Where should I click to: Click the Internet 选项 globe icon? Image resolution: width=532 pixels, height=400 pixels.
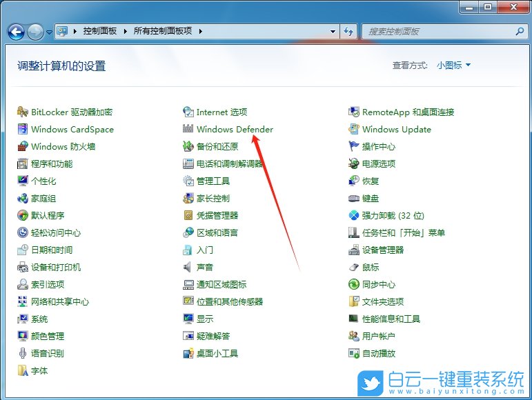(188, 112)
